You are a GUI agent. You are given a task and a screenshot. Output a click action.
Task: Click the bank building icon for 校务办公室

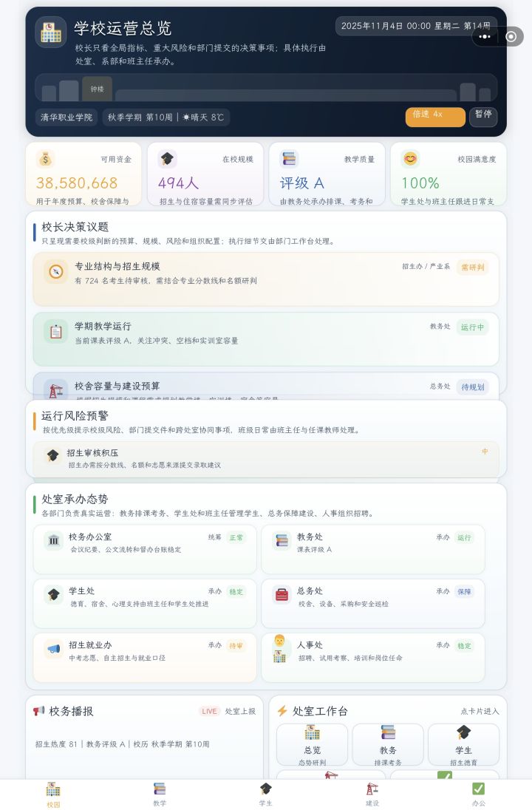[54, 541]
